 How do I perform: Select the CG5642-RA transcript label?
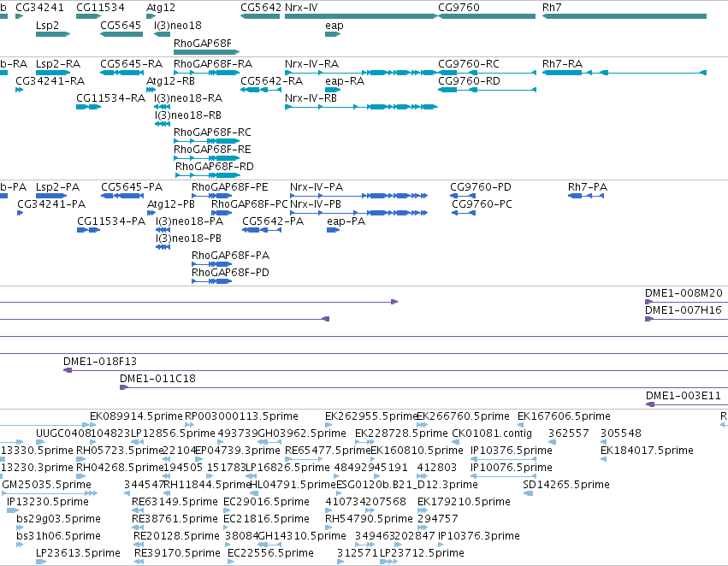pyautogui.click(x=271, y=81)
